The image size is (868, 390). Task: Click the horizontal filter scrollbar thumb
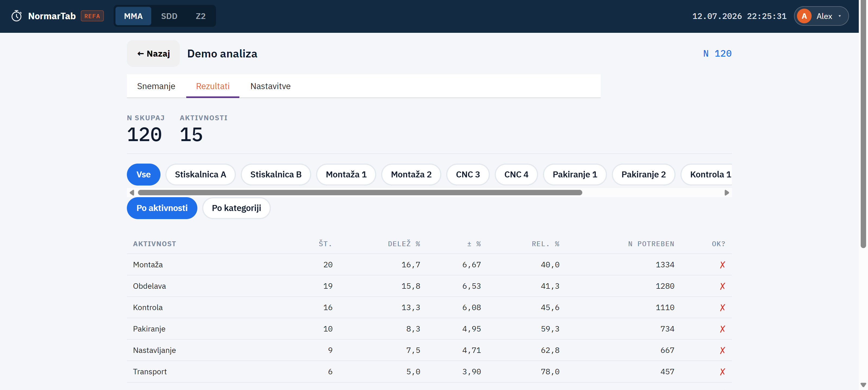tap(360, 193)
